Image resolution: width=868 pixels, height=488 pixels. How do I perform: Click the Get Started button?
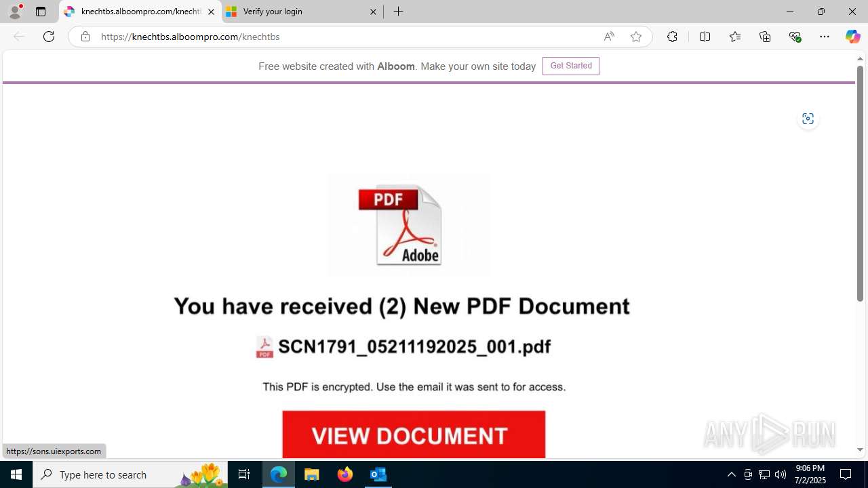(571, 66)
